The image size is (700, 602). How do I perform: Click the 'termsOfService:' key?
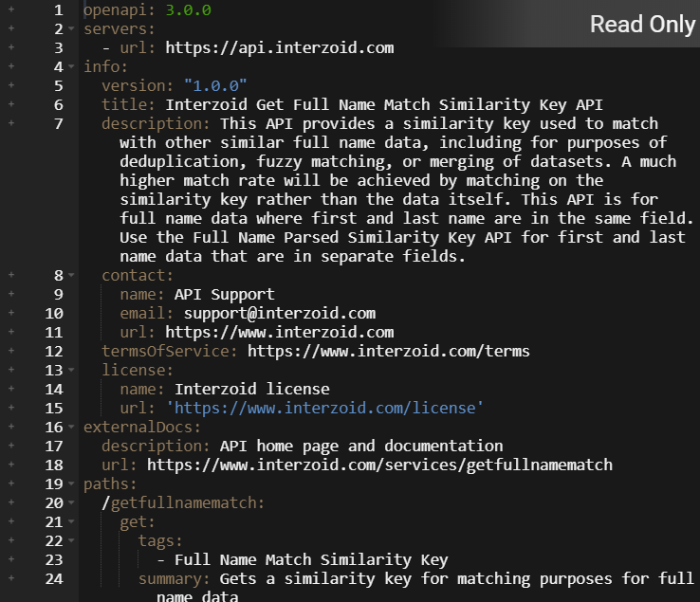(169, 351)
